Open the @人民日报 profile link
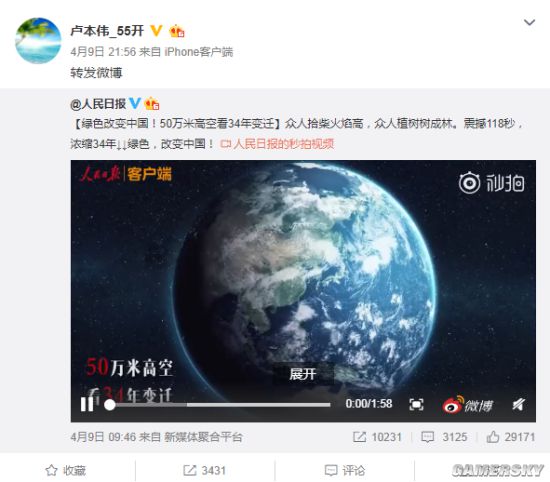The height and width of the screenshot is (482, 550). click(98, 104)
